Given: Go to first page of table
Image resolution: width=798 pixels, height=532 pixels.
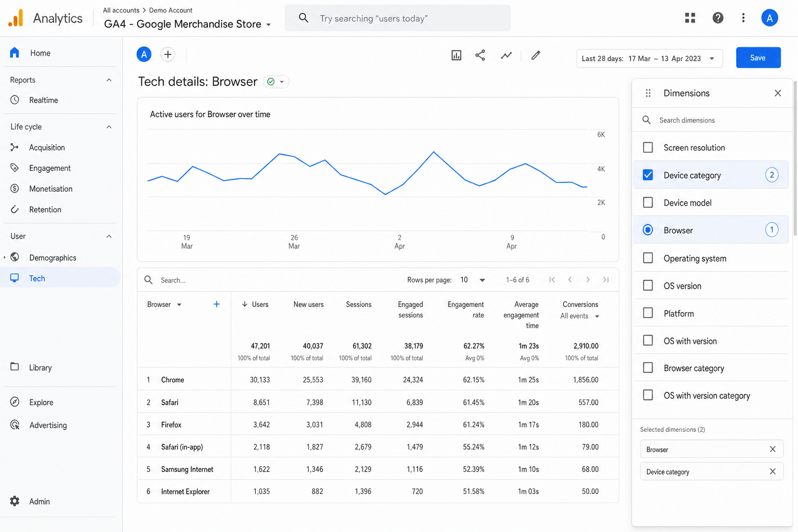Looking at the screenshot, I should click(552, 280).
